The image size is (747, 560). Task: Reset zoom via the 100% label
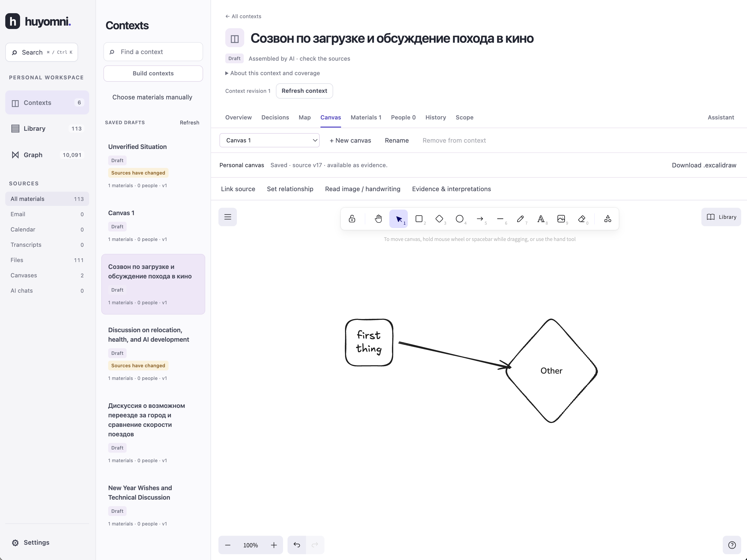pyautogui.click(x=251, y=545)
